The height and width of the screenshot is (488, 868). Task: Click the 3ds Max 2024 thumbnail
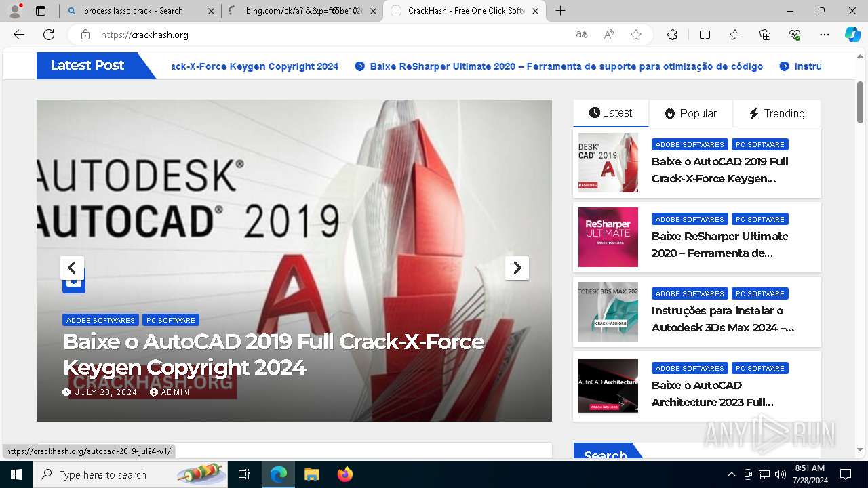click(x=608, y=312)
